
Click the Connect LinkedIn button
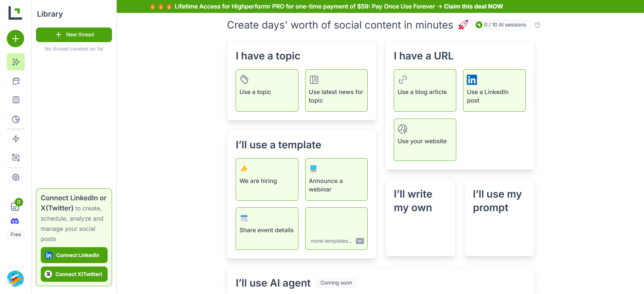click(74, 255)
